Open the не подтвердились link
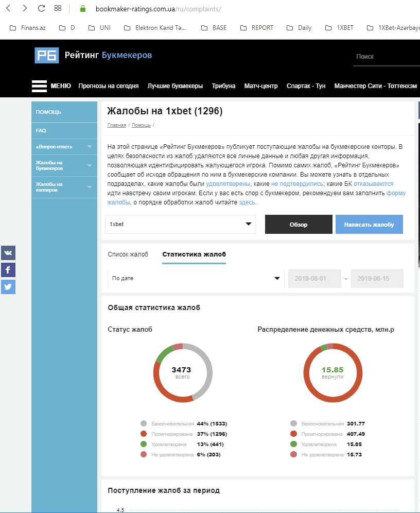 [x=297, y=184]
